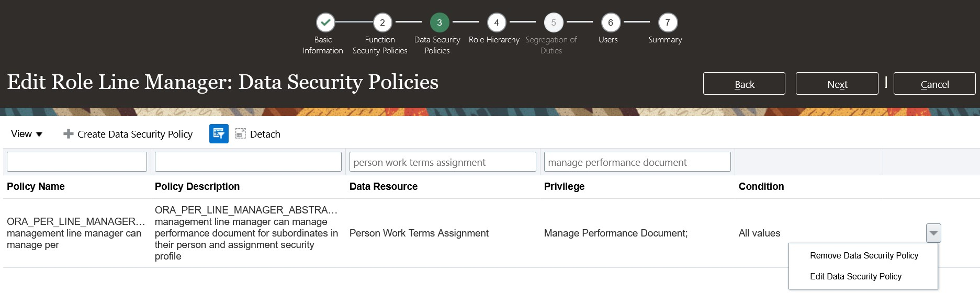Image resolution: width=980 pixels, height=293 pixels.
Task: Click the Detach table icon
Action: [x=240, y=134]
